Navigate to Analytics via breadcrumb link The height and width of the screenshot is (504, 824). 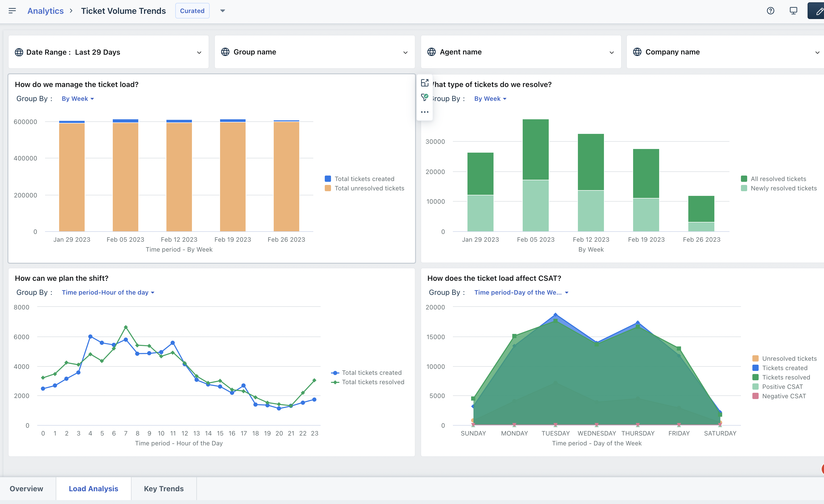click(x=46, y=10)
